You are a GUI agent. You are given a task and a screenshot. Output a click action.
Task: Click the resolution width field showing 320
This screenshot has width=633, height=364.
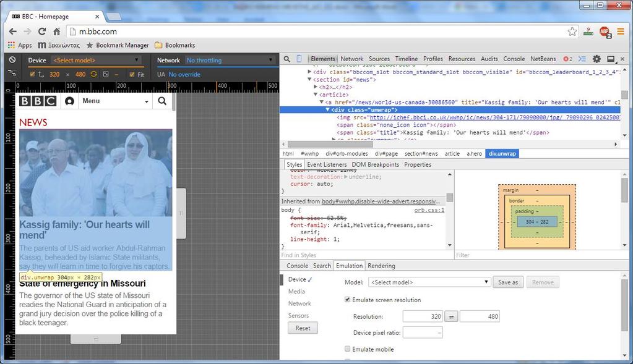pyautogui.click(x=423, y=316)
